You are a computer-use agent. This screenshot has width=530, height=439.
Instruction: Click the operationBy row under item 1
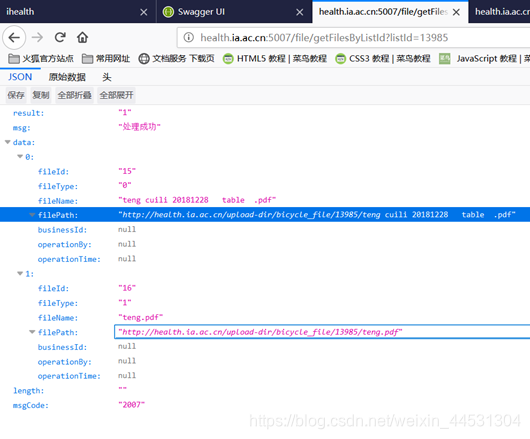(x=265, y=362)
